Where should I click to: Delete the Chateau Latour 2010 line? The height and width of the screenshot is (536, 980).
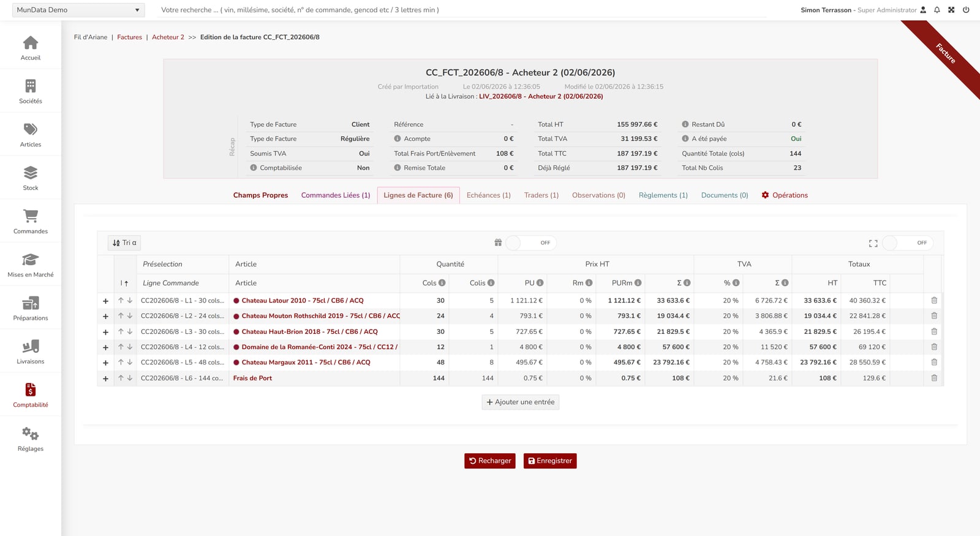[934, 301]
